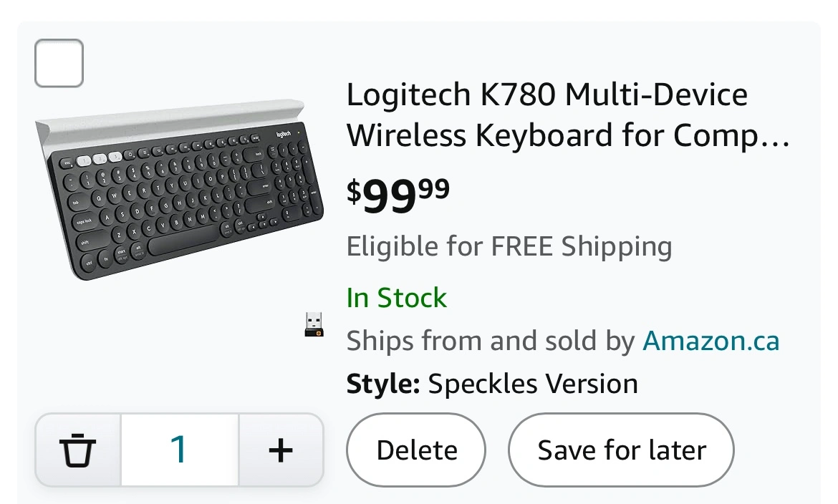The image size is (838, 504).
Task: Select the quantity field showing 1
Action: [180, 450]
